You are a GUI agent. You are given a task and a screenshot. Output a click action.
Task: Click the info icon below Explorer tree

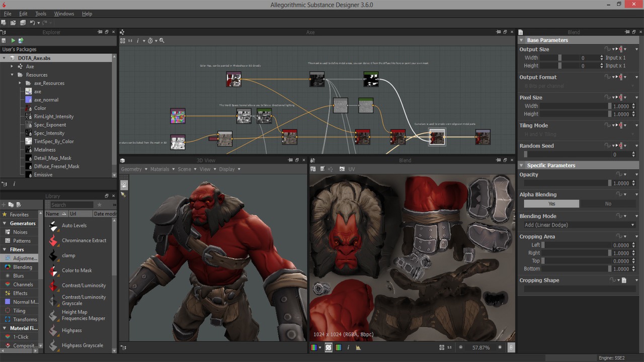click(14, 184)
